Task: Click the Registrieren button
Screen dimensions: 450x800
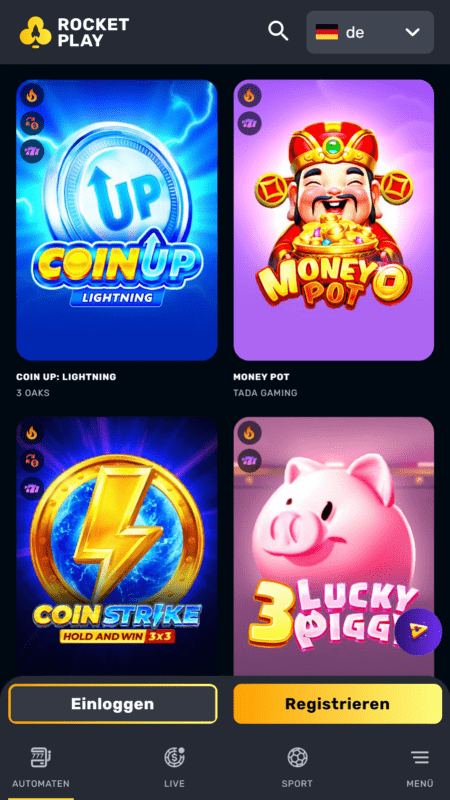Action: tap(337, 704)
